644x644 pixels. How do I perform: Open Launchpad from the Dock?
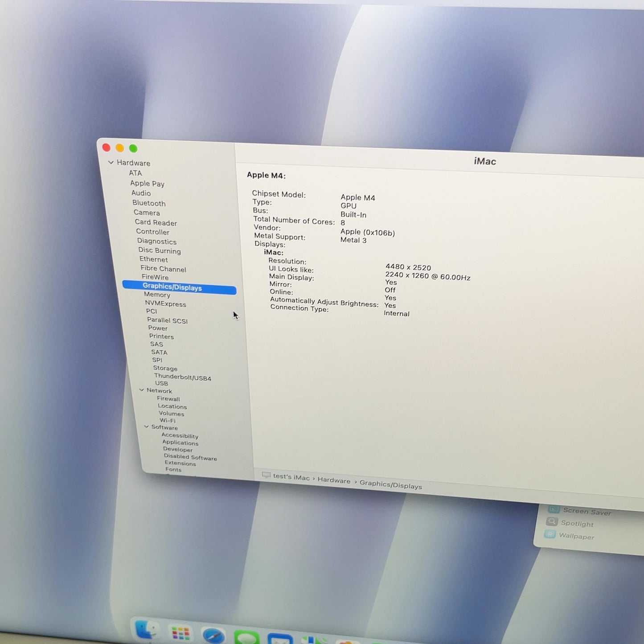(x=180, y=633)
